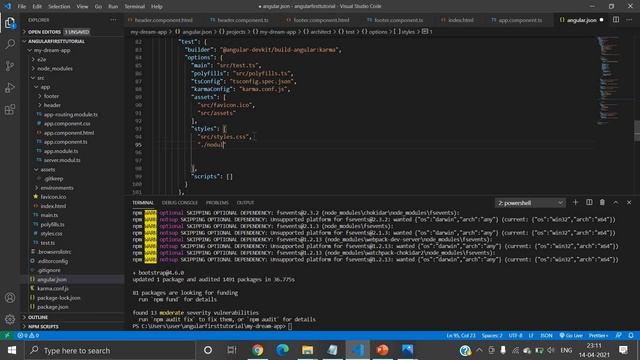Open the Source Control view

point(10,66)
